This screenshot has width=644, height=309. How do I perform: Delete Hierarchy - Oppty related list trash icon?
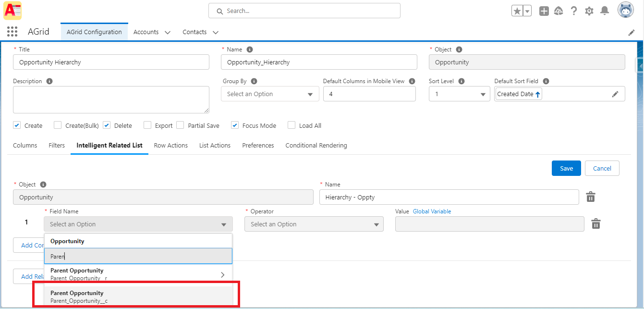click(591, 197)
